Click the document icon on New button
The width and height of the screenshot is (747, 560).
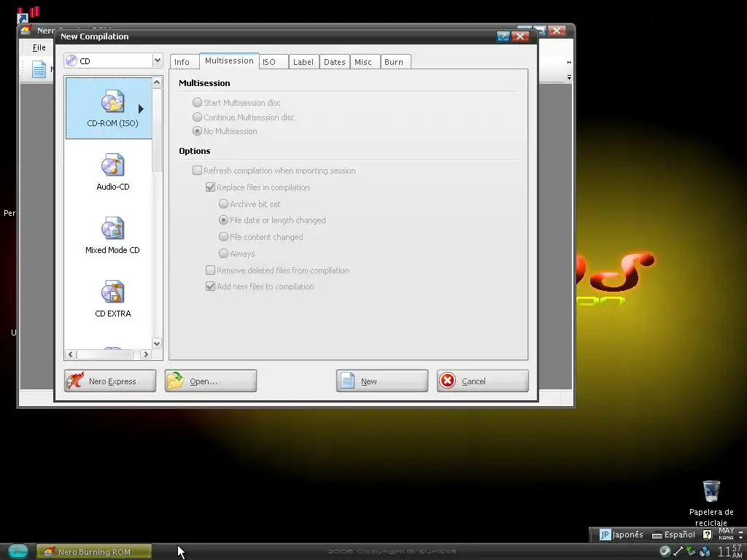click(347, 381)
